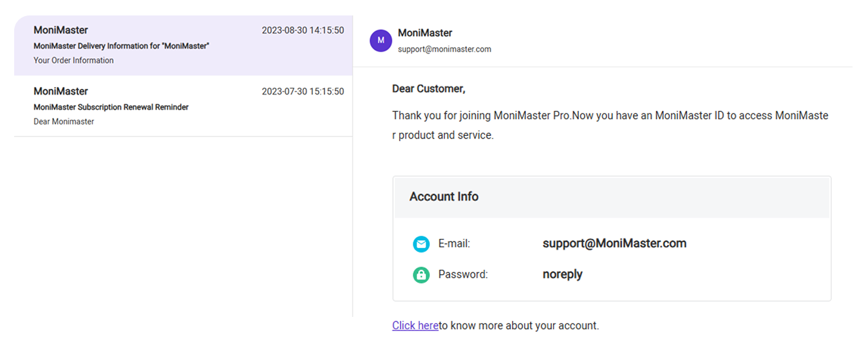Select the noreply password value
868x362 pixels.
tap(562, 274)
